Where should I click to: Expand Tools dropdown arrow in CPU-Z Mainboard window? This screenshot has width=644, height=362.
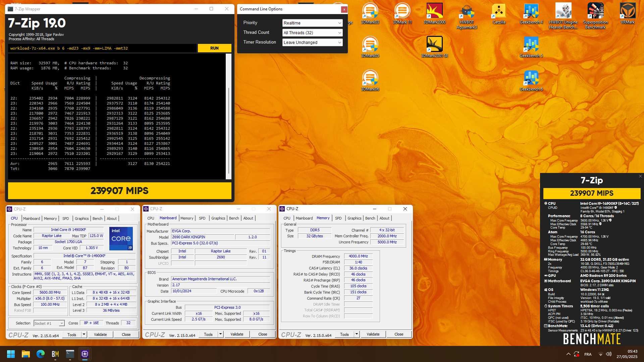pyautogui.click(x=220, y=334)
